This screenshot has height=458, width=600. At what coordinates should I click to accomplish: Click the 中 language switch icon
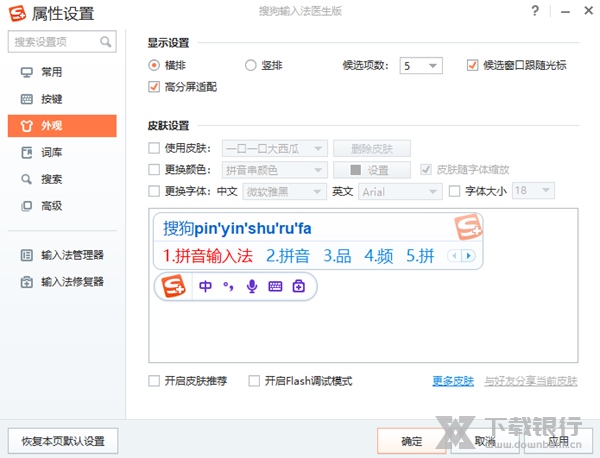[x=205, y=286]
